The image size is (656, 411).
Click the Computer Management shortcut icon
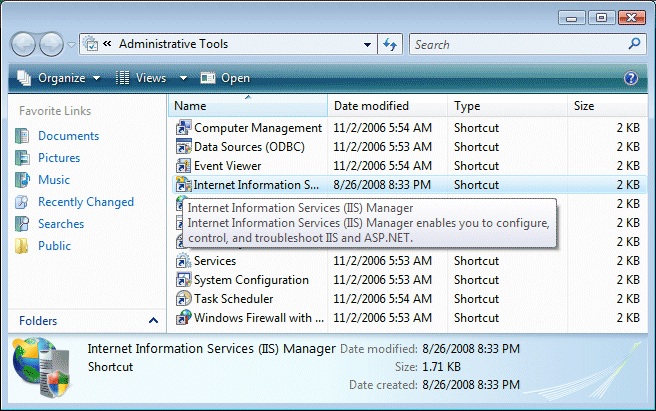click(183, 128)
